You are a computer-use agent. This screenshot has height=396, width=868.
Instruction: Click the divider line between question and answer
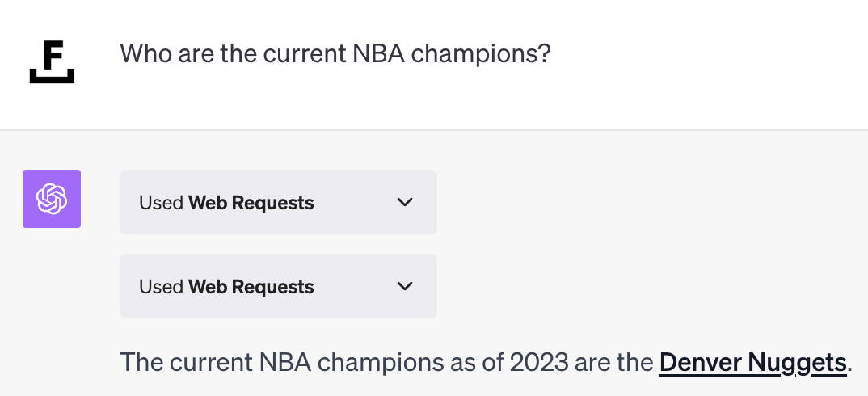434,129
